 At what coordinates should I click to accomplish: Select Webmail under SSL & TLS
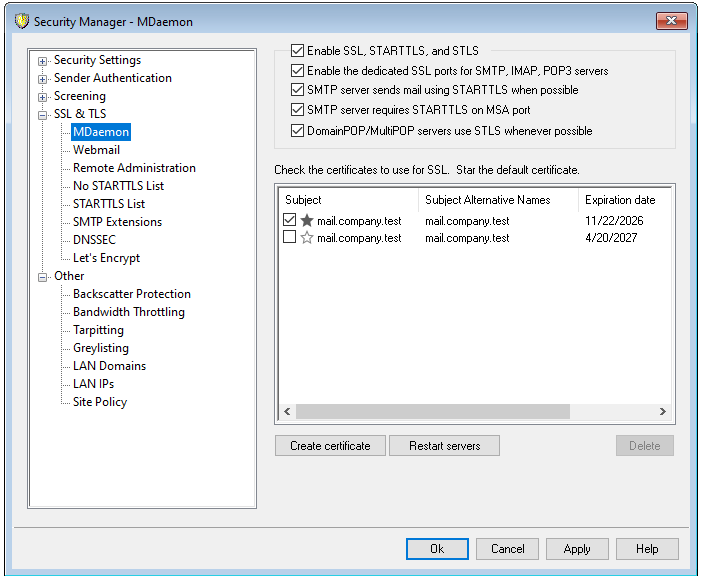click(x=96, y=150)
